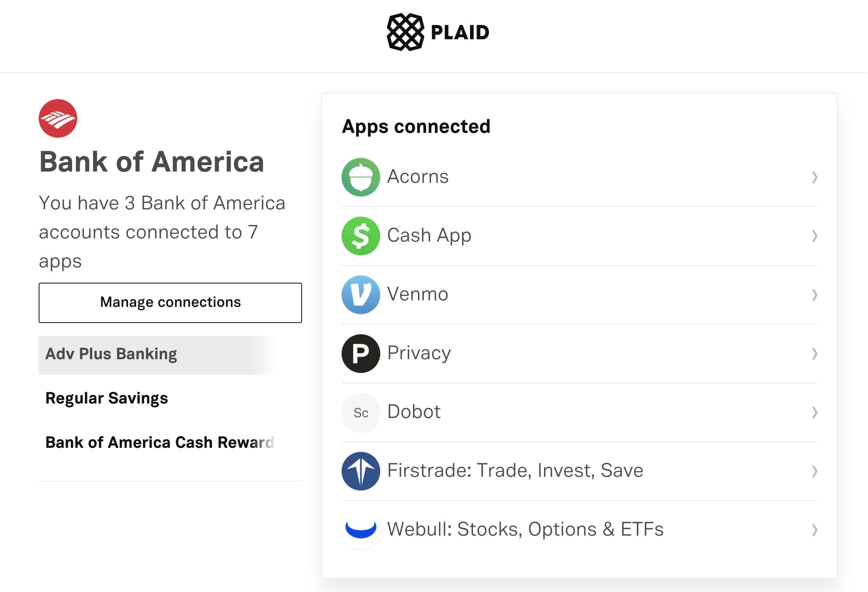Screen dimensions: 868x592
Task: Open Webull row chevron arrow
Action: 814,530
